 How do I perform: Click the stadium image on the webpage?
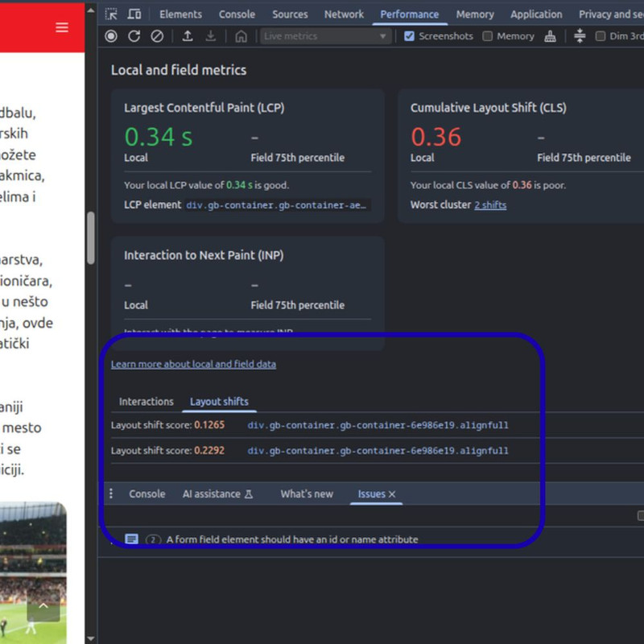point(33,572)
